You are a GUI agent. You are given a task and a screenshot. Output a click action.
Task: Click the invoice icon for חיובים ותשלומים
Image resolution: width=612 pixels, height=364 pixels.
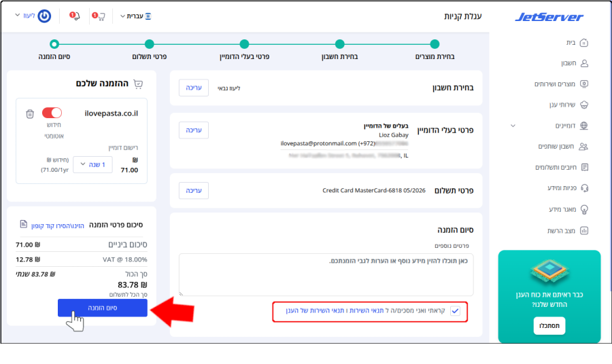(585, 167)
